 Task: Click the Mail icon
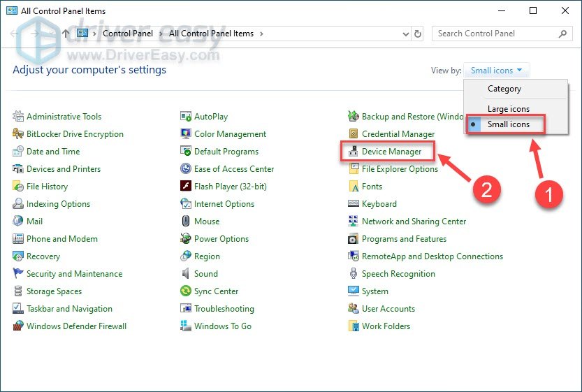coord(18,221)
